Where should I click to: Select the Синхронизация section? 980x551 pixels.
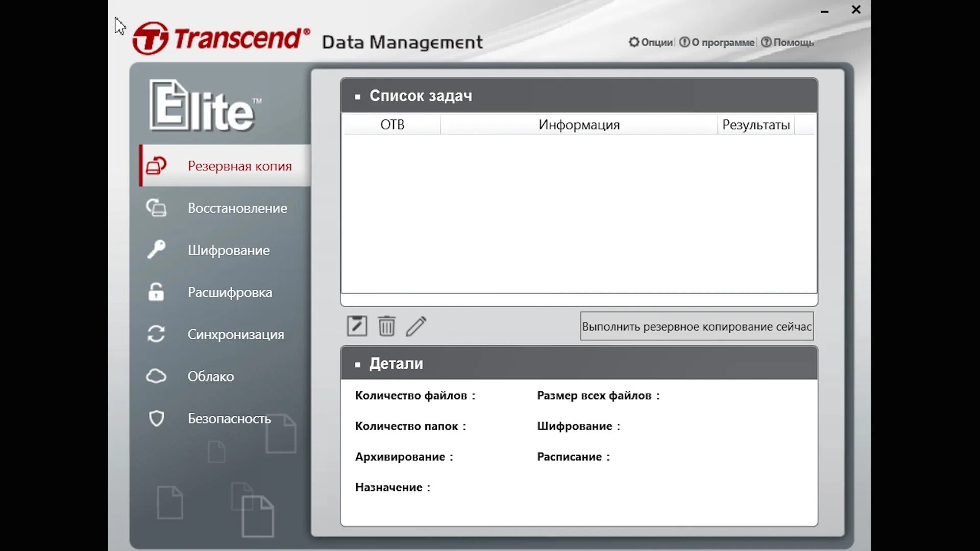point(225,334)
